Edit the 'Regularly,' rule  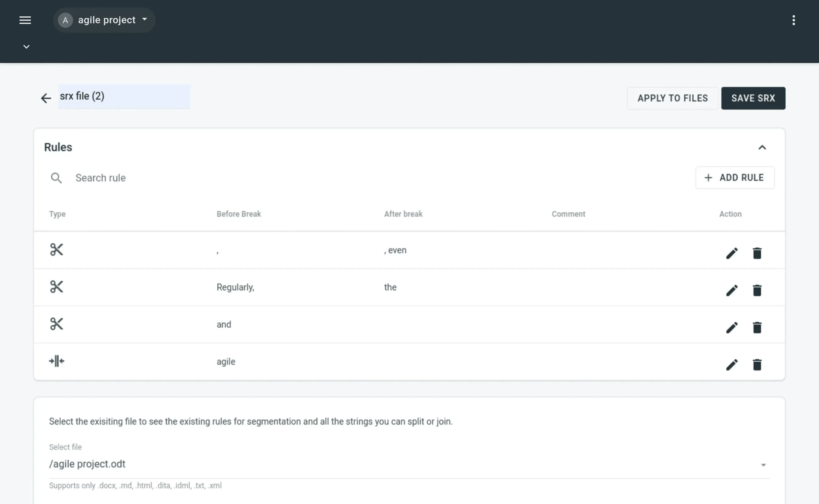point(732,291)
